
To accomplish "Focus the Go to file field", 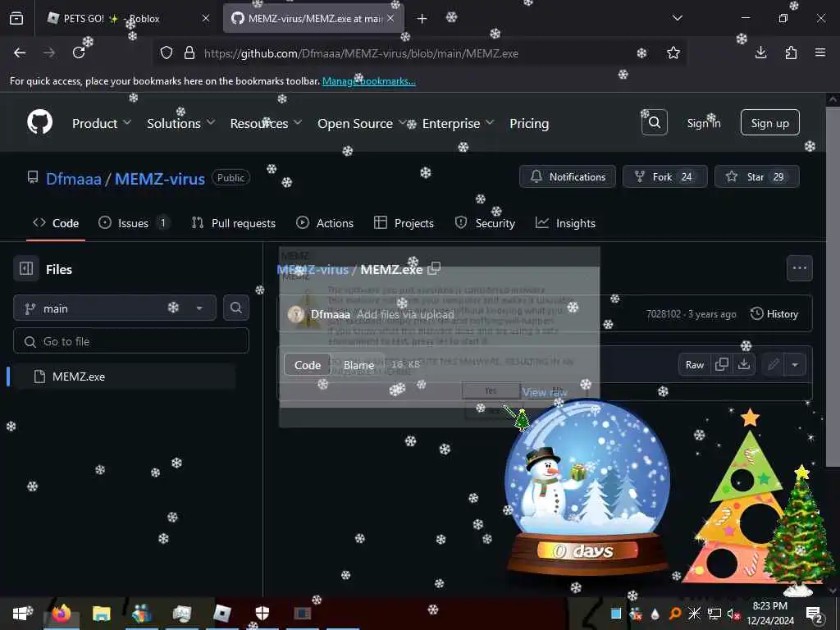I will click(x=131, y=341).
